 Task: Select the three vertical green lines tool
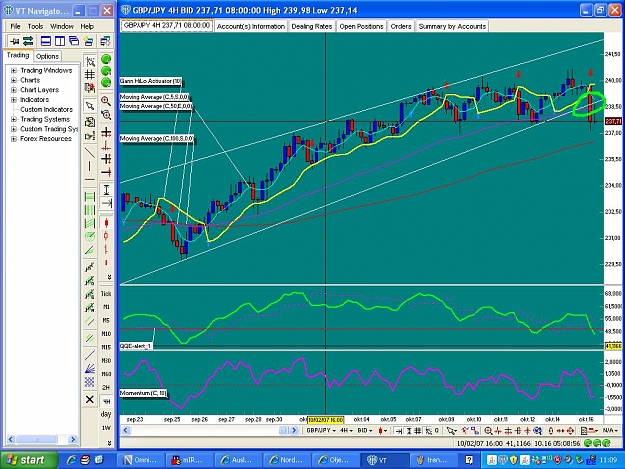point(90,210)
